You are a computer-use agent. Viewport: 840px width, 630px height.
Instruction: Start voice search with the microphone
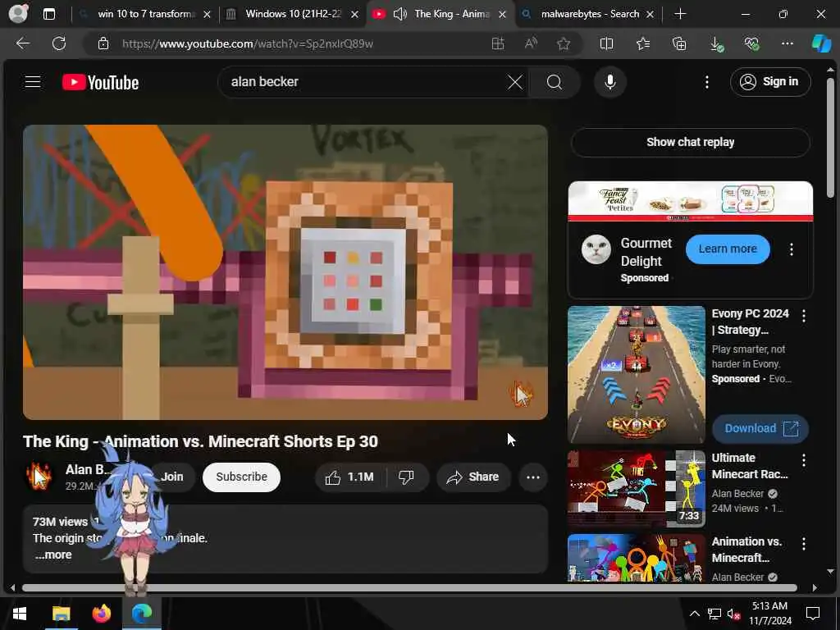[x=609, y=82]
